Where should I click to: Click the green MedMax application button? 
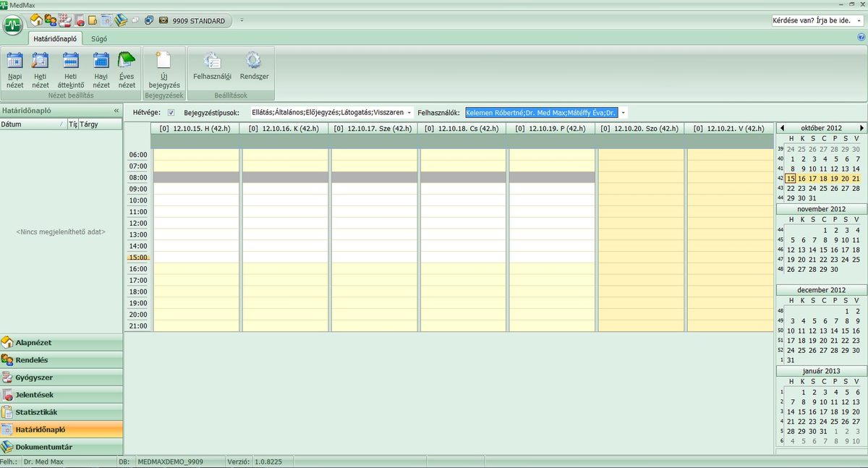click(12, 25)
